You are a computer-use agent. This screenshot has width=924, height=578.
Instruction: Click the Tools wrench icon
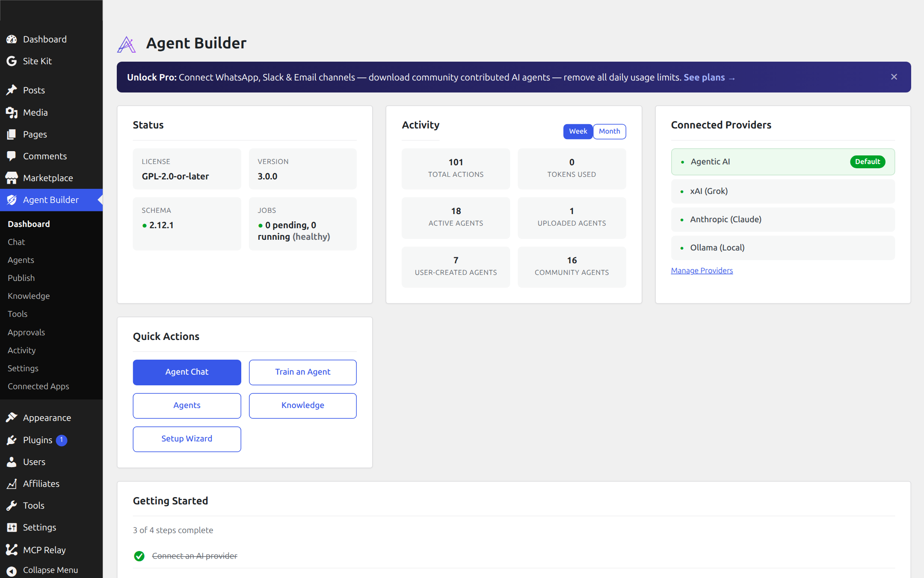coord(12,506)
